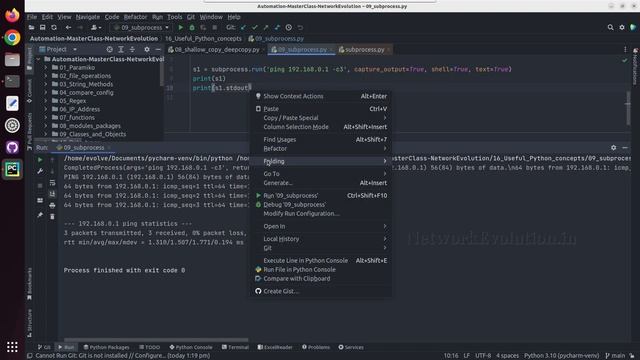Click the Reload from disk icon

54,27
